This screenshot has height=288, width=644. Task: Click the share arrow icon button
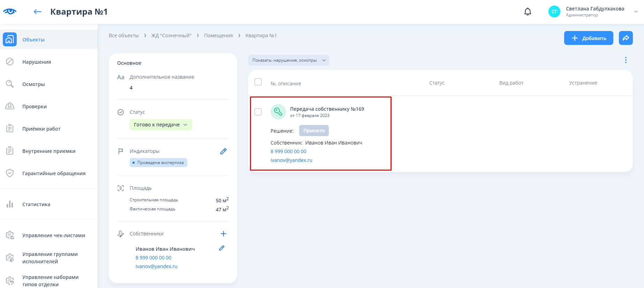tap(626, 38)
